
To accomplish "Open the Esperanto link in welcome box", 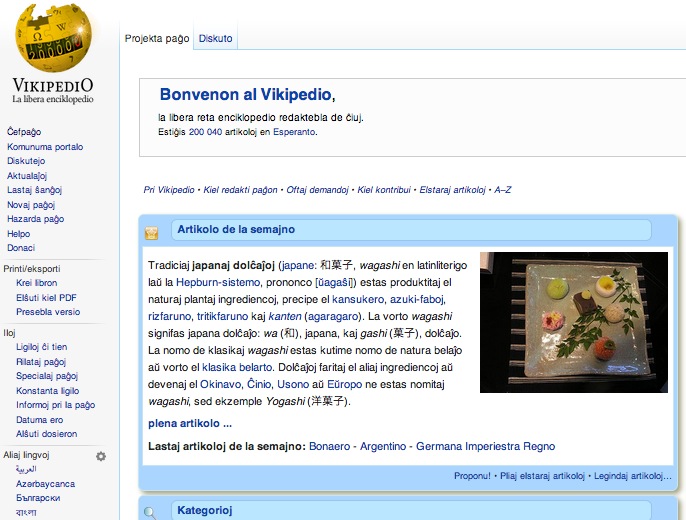I will (294, 132).
